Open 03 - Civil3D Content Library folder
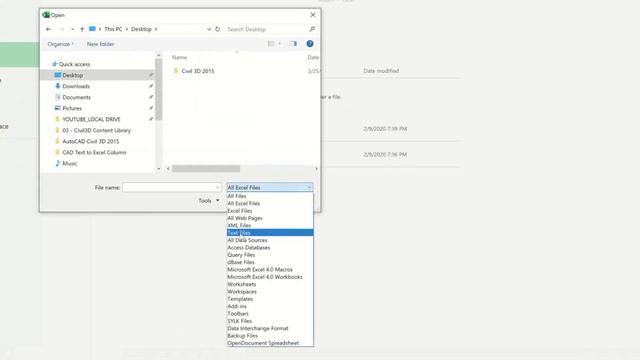This screenshot has width=640, height=360. click(98, 130)
